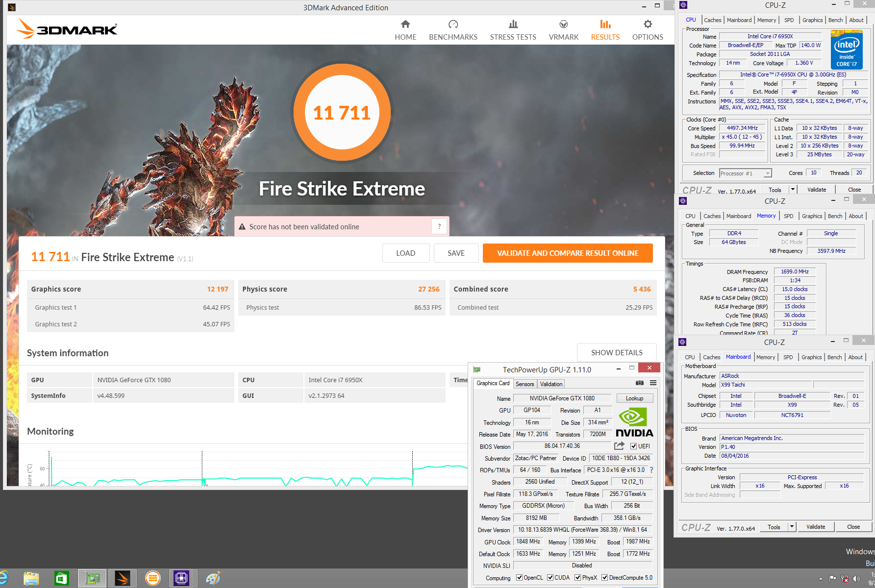The height and width of the screenshot is (588, 875).
Task: Open Bench tab in the Mainboard CPU-Z window
Action: (x=834, y=357)
